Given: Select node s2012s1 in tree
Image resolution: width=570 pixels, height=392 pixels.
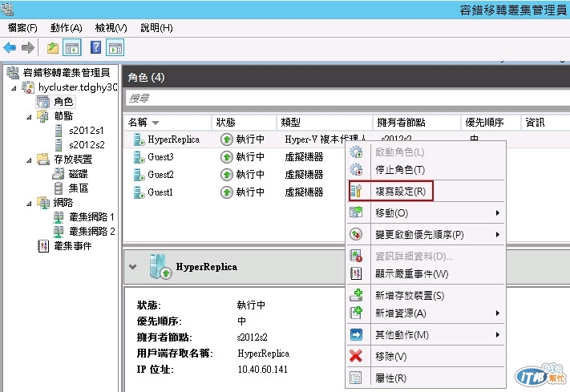Looking at the screenshot, I should tap(86, 131).
